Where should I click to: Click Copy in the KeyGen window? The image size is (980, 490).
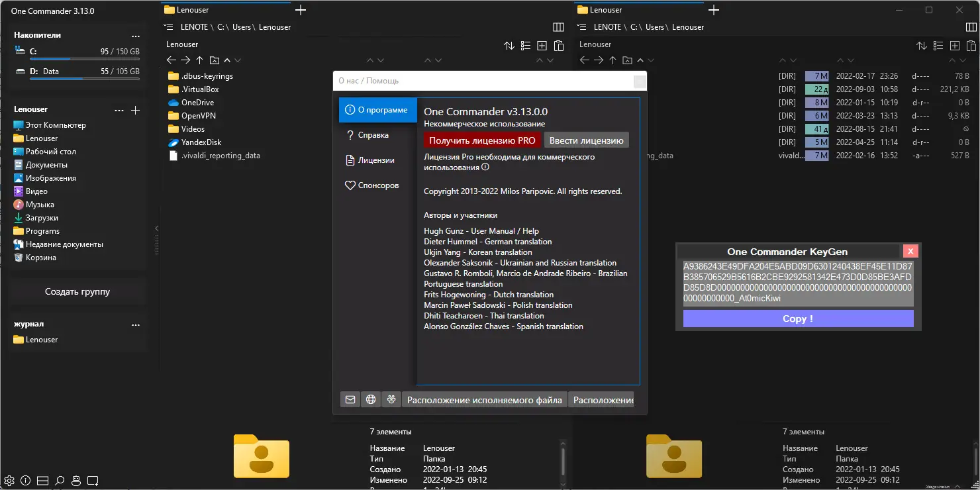click(797, 318)
